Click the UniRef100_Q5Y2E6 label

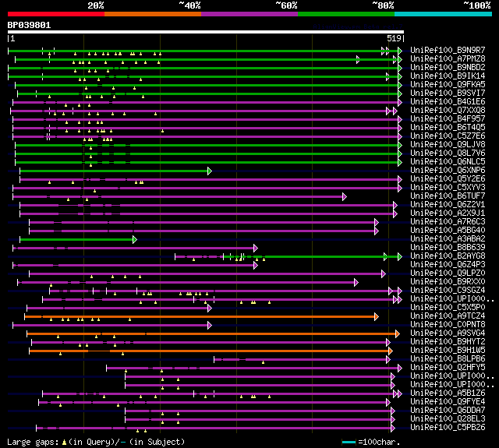(448, 179)
